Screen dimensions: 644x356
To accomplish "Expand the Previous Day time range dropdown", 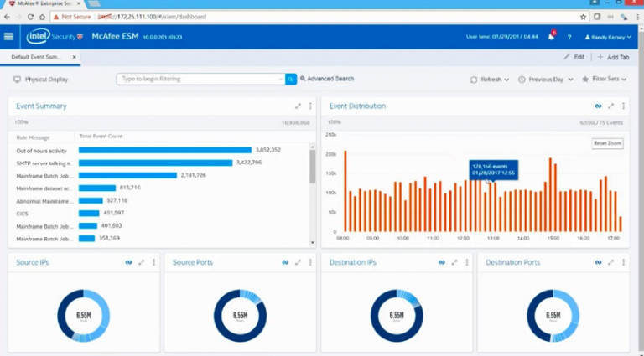I will click(x=545, y=80).
